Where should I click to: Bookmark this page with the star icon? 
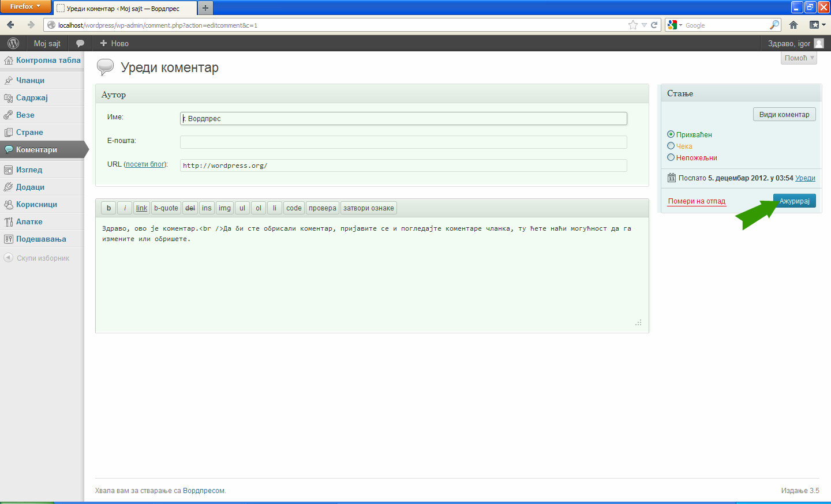pyautogui.click(x=633, y=25)
